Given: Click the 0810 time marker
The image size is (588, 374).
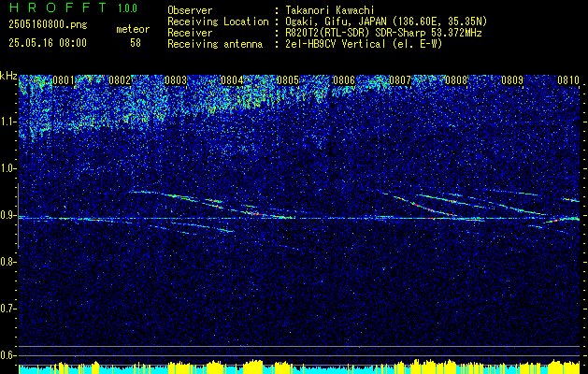Looking at the screenshot, I should (568, 80).
